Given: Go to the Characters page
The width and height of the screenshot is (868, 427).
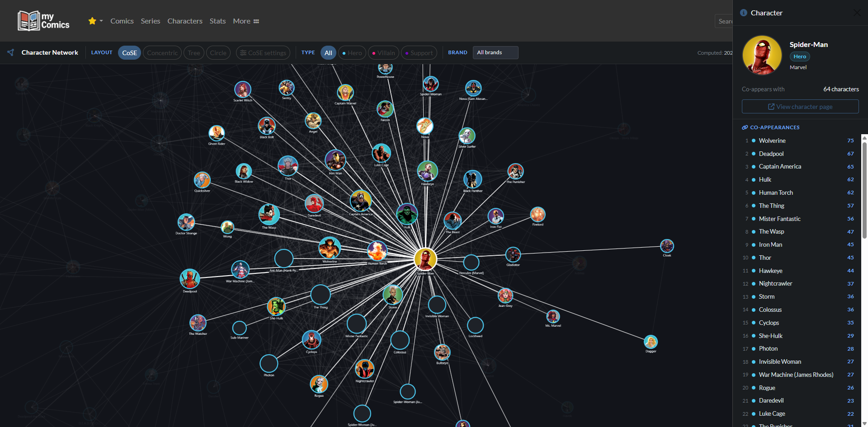Looking at the screenshot, I should [x=185, y=21].
